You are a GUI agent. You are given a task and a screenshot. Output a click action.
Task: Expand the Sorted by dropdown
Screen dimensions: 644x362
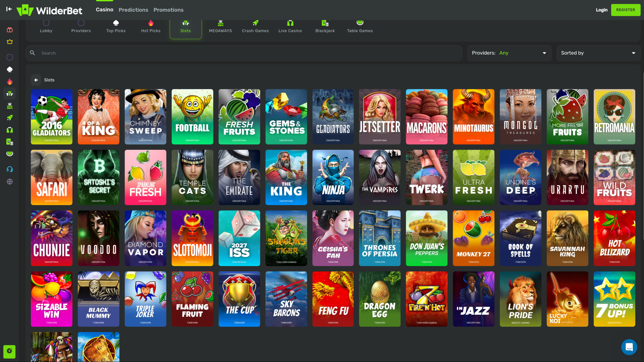pyautogui.click(x=598, y=53)
